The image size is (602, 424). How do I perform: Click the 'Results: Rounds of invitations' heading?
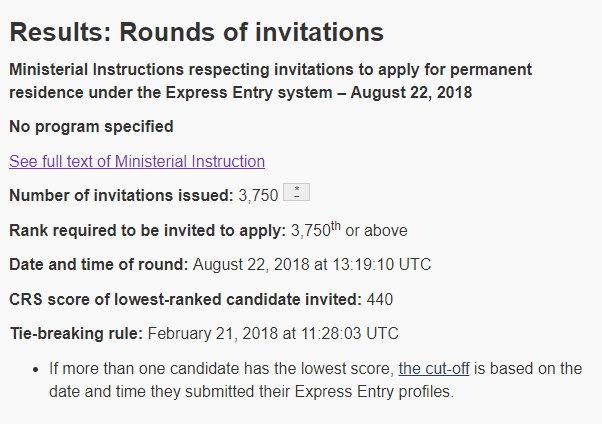pos(197,32)
